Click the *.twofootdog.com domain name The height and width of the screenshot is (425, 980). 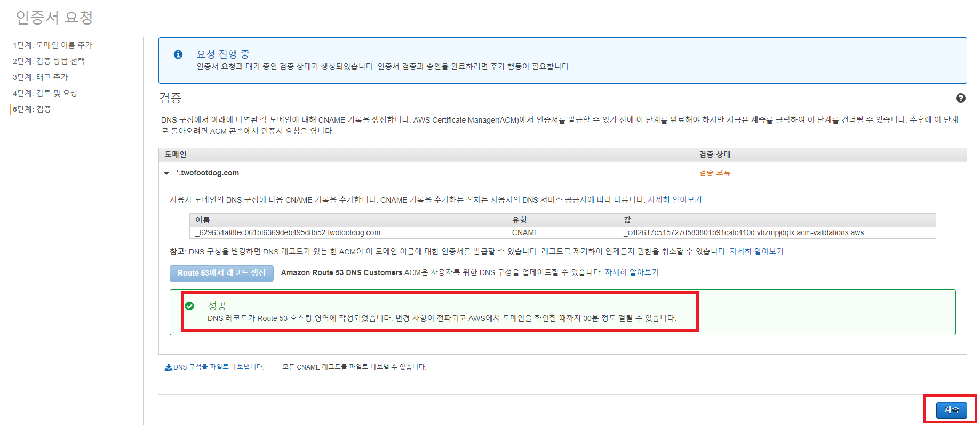tap(208, 173)
